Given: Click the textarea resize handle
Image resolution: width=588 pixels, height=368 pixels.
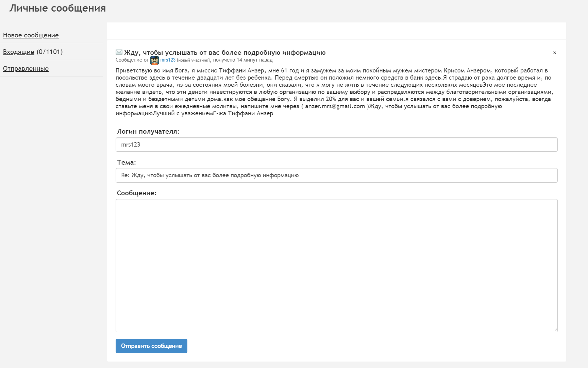Looking at the screenshot, I should tap(555, 330).
